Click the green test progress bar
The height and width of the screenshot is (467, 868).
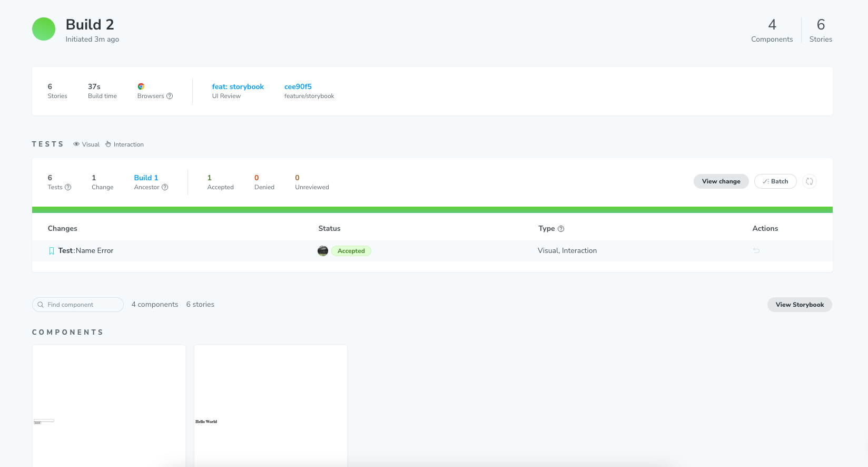[432, 210]
